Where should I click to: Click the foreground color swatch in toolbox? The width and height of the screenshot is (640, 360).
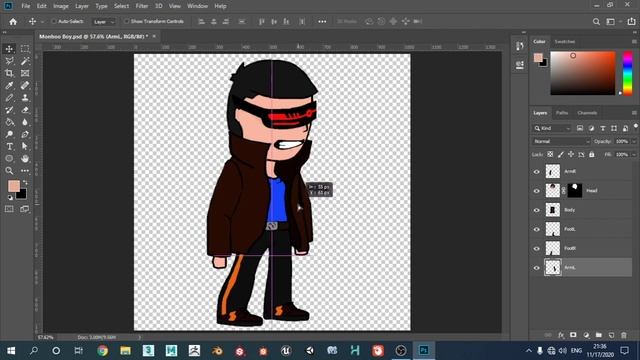pyautogui.click(x=13, y=186)
